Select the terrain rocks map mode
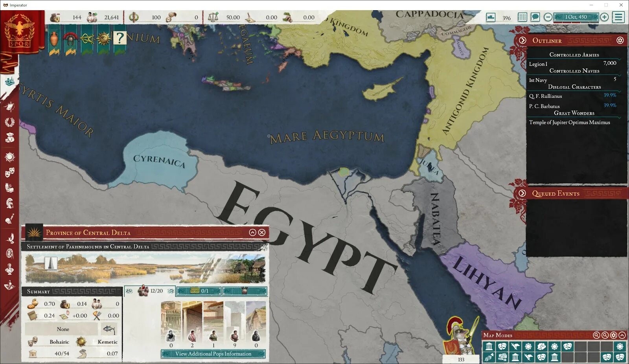The width and height of the screenshot is (629, 364). tap(542, 346)
